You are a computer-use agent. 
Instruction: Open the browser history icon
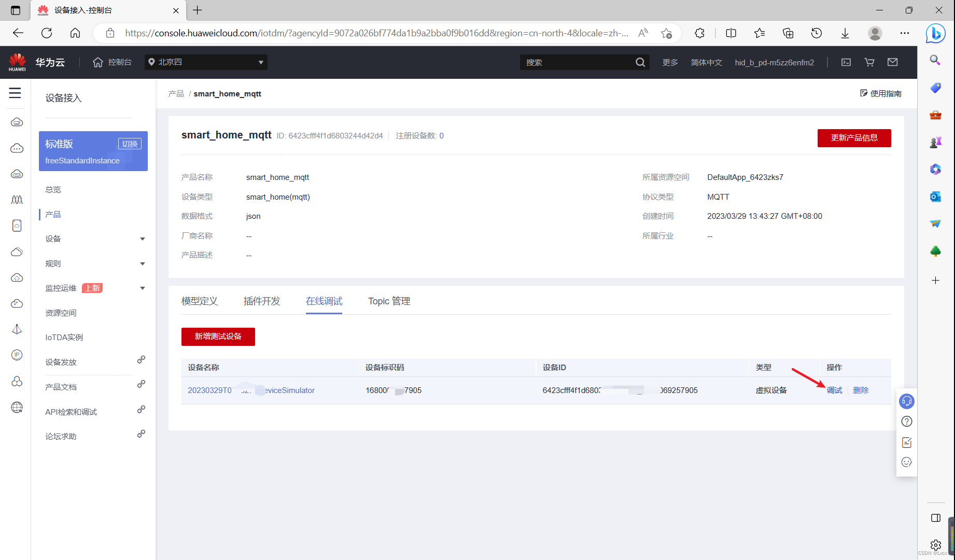tap(817, 33)
